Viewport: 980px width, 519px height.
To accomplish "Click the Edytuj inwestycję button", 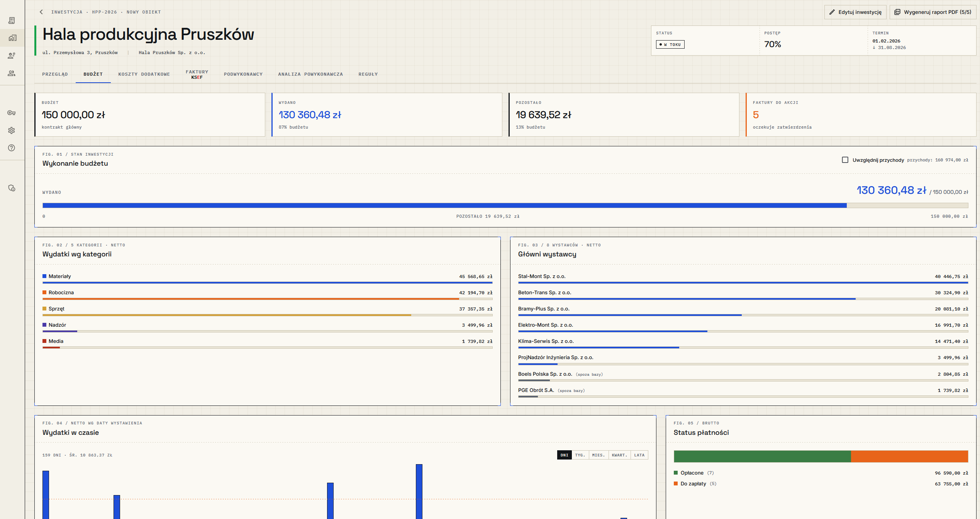I will 855,12.
